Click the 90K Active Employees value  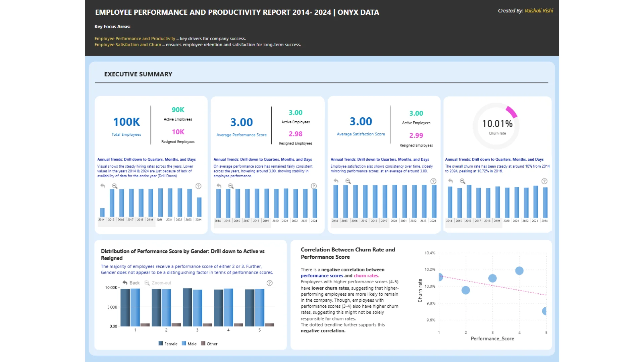click(x=178, y=110)
